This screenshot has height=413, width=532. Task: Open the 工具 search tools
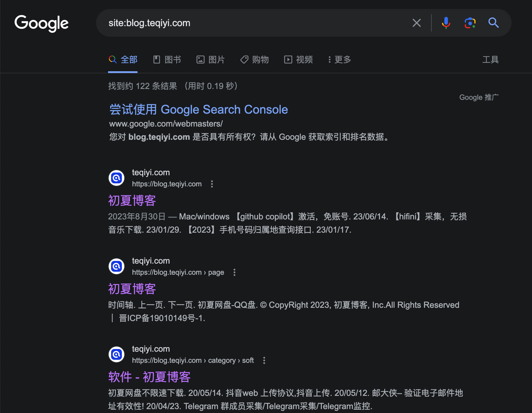(x=490, y=60)
